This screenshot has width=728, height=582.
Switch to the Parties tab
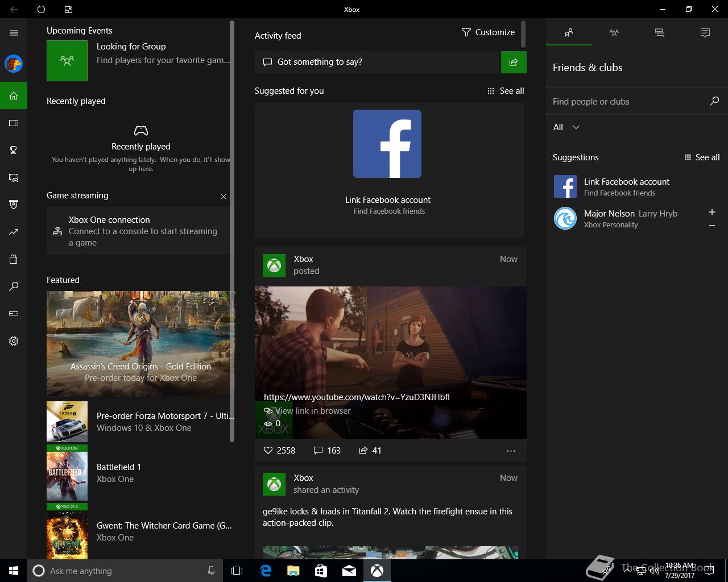point(614,33)
